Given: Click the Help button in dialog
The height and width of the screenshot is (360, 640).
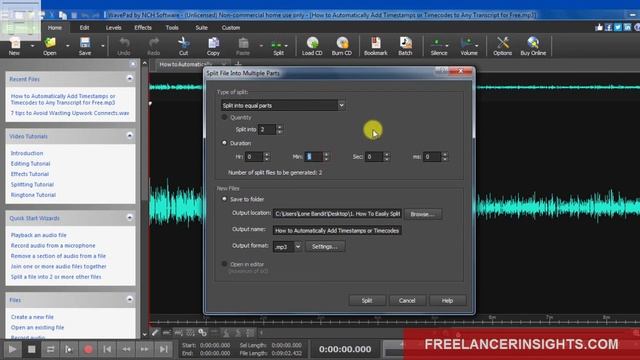Looking at the screenshot, I should pos(447,300).
